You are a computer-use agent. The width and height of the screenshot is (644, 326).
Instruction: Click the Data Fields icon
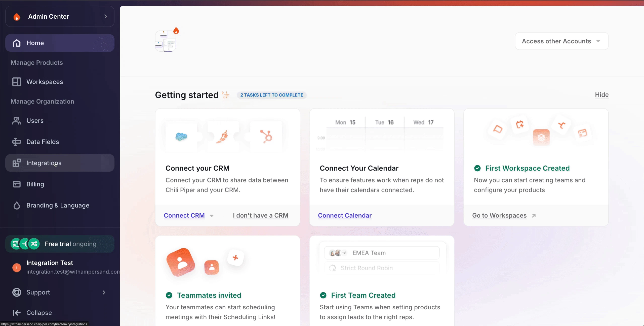pos(17,142)
